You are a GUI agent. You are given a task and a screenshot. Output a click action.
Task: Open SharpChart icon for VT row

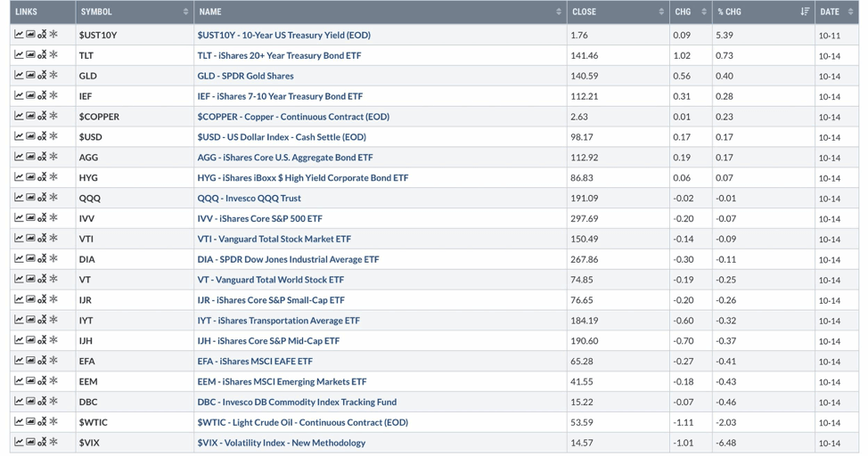pos(19,279)
